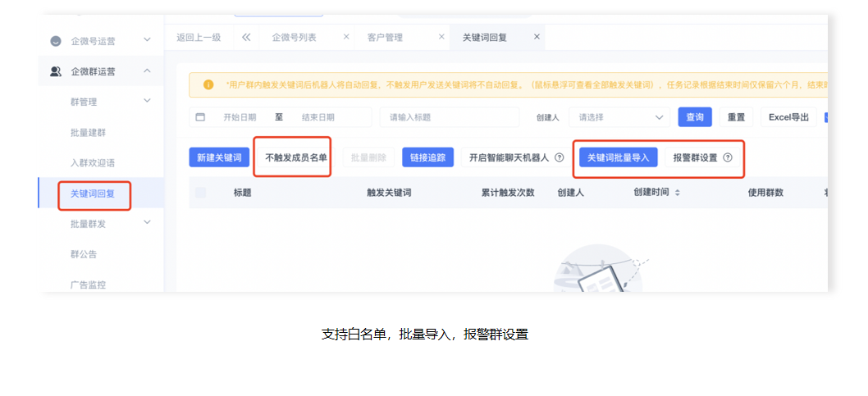This screenshot has height=396, width=868.
Task: Open the 创建人 请选择 dropdown
Action: 619,117
